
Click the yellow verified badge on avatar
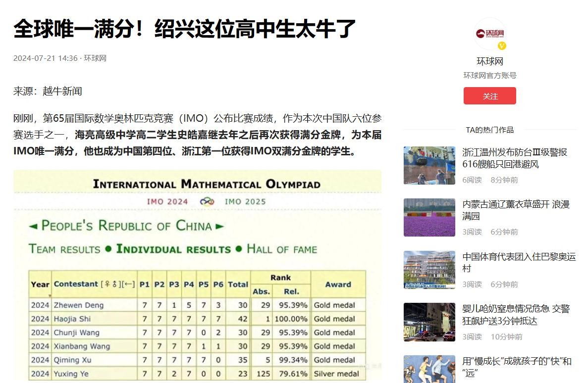(502, 46)
